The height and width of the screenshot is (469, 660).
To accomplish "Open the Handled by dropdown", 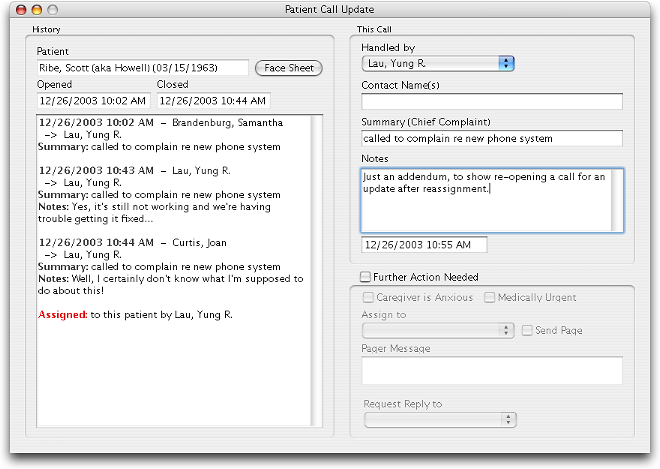I will pyautogui.click(x=437, y=64).
